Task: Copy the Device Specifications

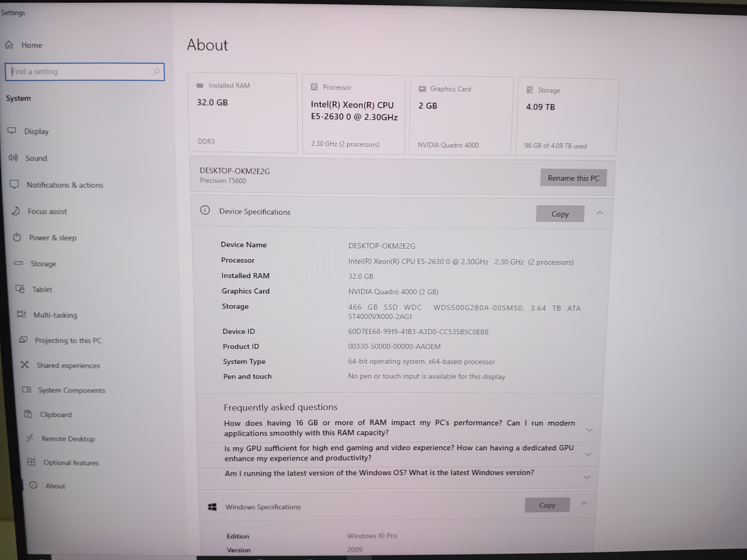Action: click(x=560, y=214)
